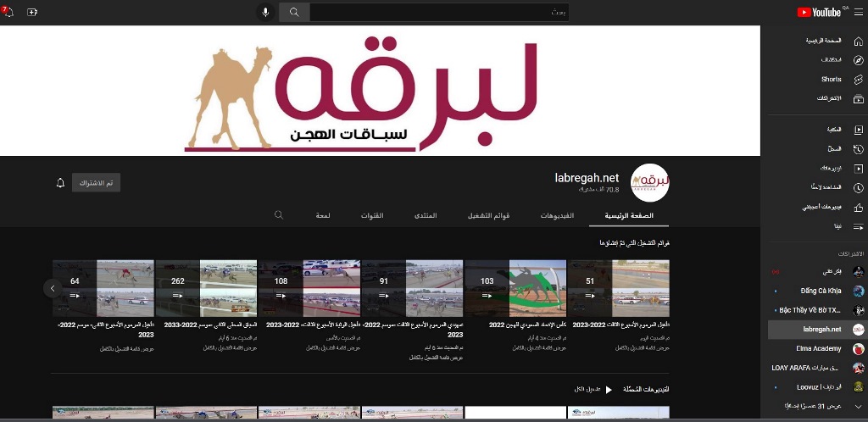Open Shorts in the sidebar
Screen dimensions: 868x422
818,79
